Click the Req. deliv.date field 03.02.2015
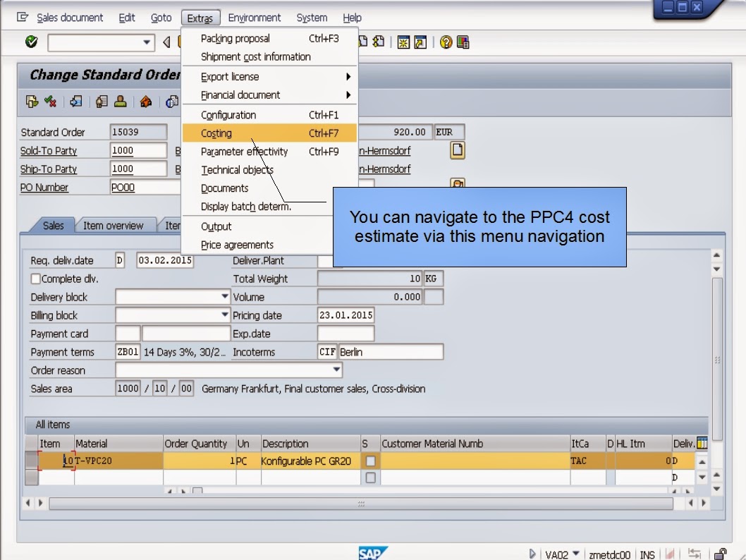Screen dimensions: 746x560 point(165,260)
